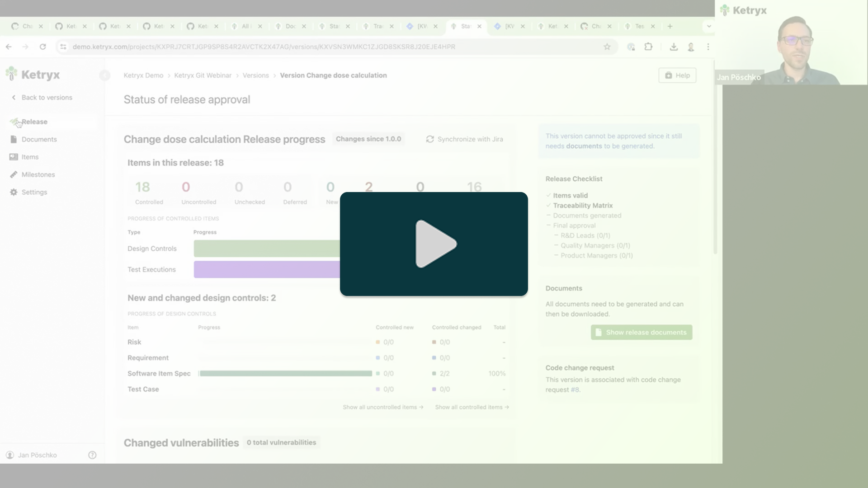Click the Test Case row label
The height and width of the screenshot is (488, 868).
(143, 389)
